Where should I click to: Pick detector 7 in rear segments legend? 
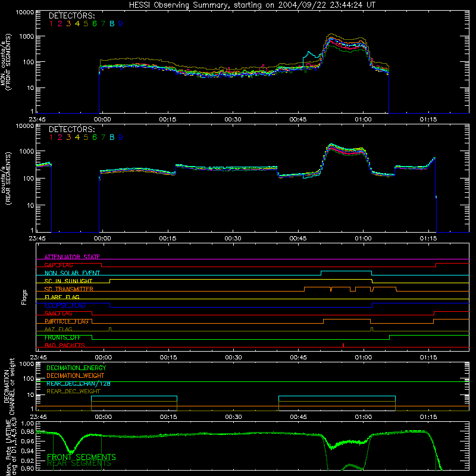click(103, 137)
